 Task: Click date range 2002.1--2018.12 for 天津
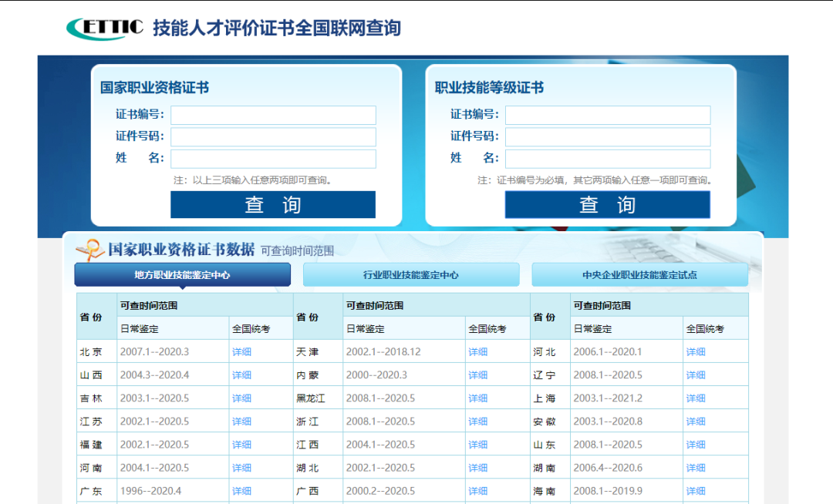pyautogui.click(x=383, y=351)
